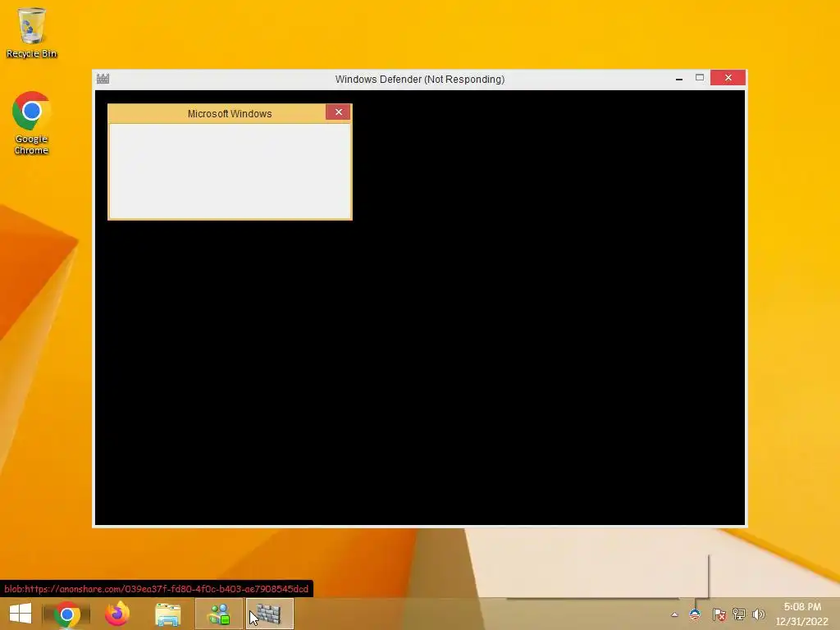Click the Microsoft Windows dialog title
This screenshot has width=840, height=630.
click(x=230, y=113)
